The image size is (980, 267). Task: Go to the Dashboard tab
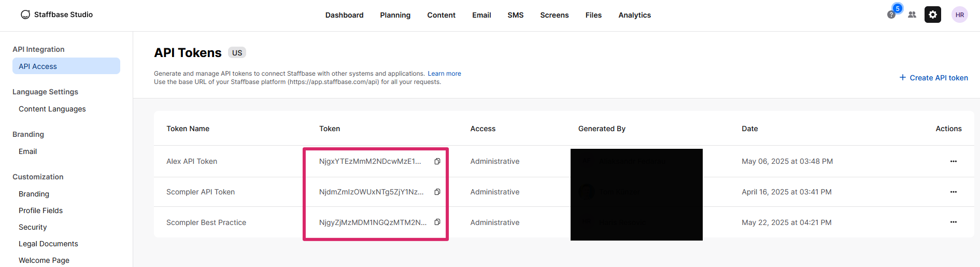click(344, 15)
